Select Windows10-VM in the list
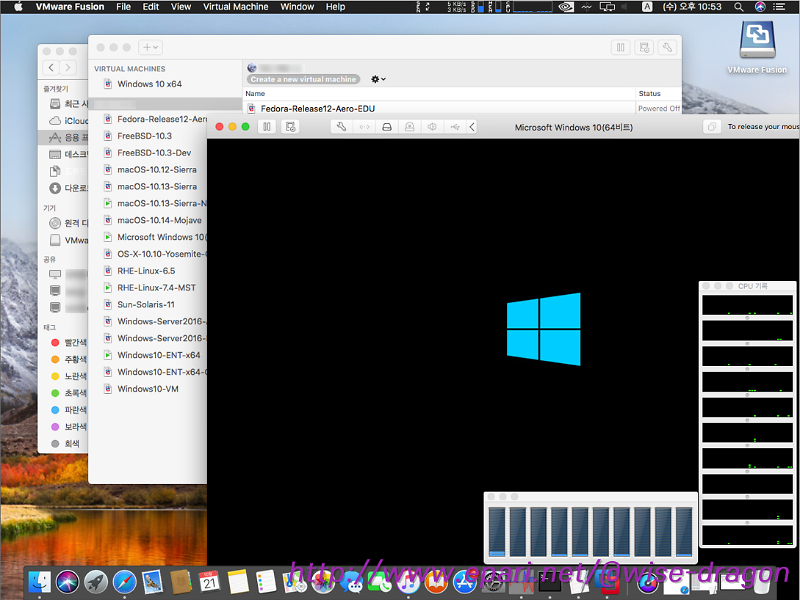 (x=148, y=388)
